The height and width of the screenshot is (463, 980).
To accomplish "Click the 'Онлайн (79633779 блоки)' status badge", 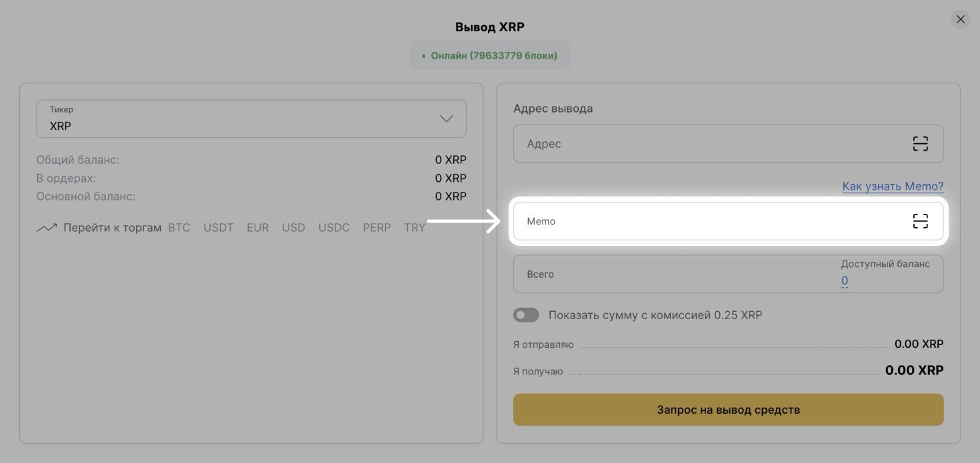I will 490,55.
